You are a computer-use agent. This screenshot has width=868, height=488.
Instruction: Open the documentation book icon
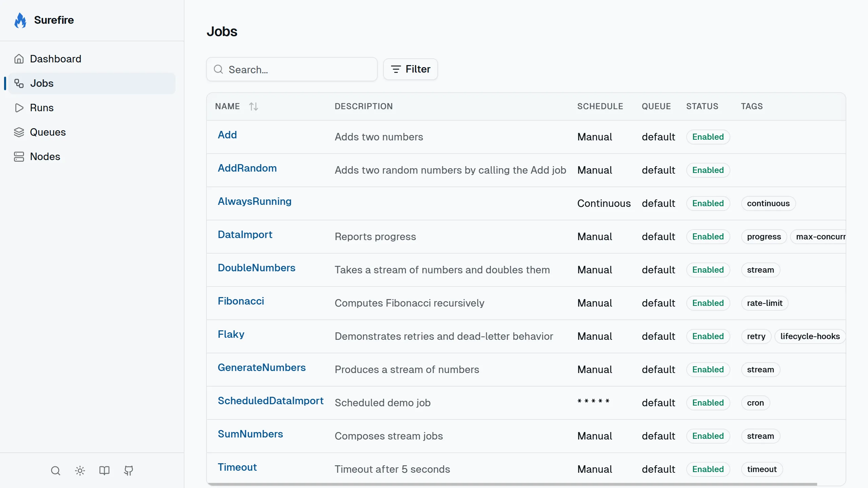[104, 471]
